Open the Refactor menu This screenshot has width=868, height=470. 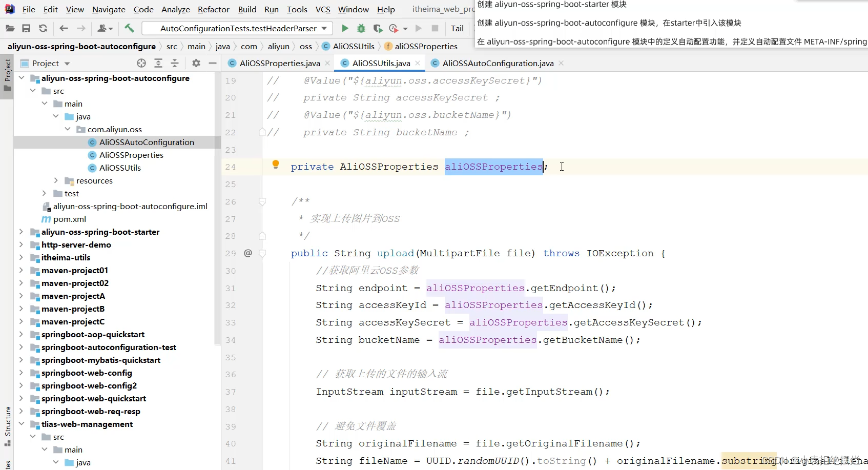[214, 9]
